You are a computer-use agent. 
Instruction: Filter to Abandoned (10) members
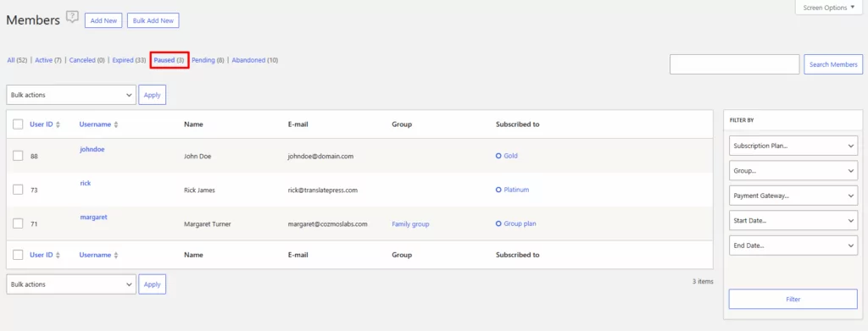coord(254,60)
